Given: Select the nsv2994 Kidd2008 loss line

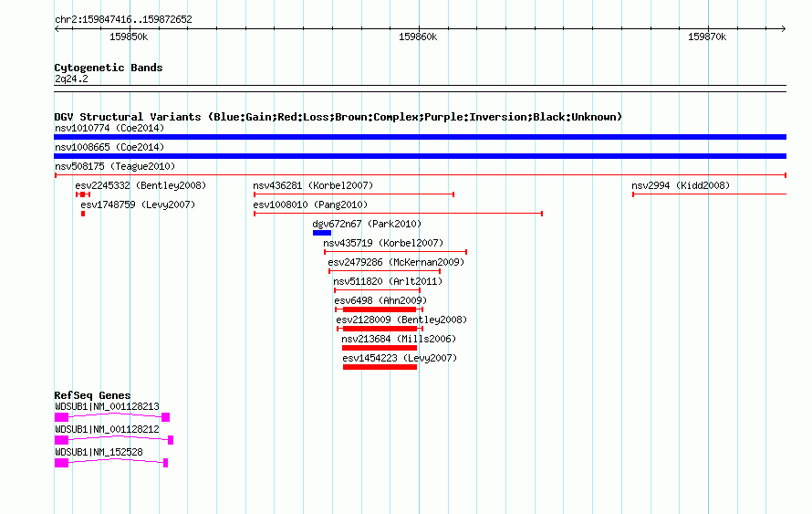Looking at the screenshot, I should click(x=710, y=194).
